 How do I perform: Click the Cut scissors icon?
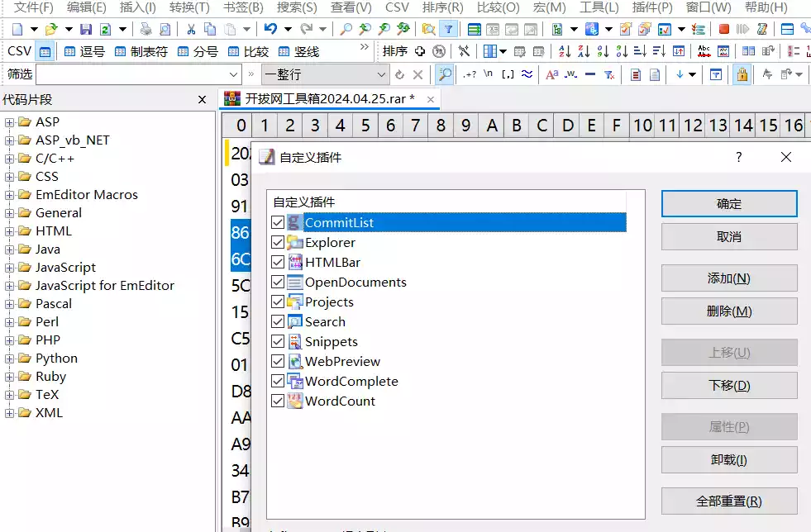pos(191,29)
